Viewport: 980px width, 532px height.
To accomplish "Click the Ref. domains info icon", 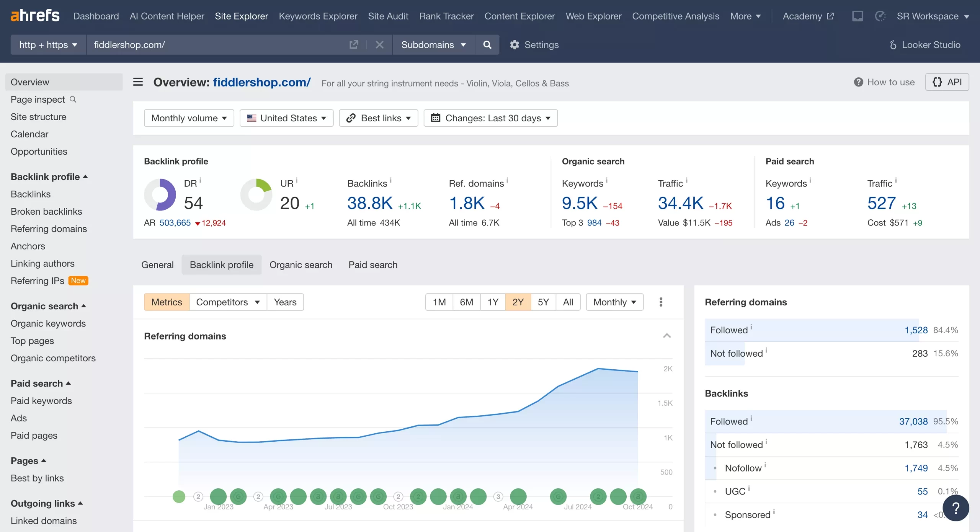I will point(507,180).
